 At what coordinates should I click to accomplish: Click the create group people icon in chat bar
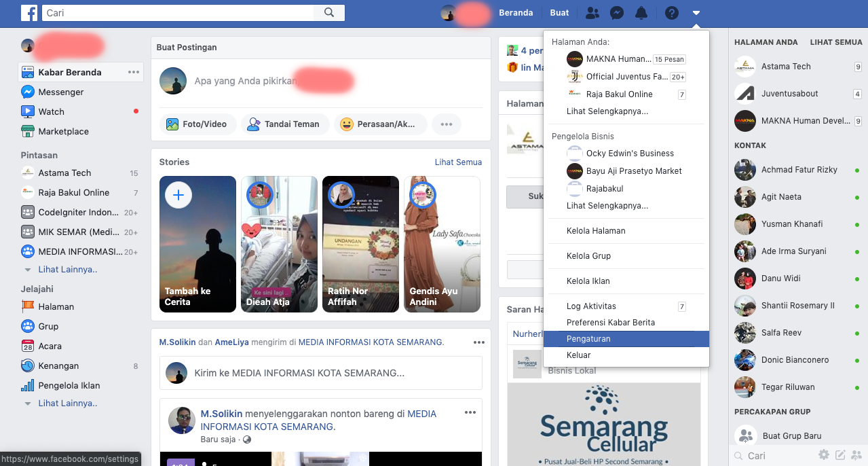click(x=856, y=455)
